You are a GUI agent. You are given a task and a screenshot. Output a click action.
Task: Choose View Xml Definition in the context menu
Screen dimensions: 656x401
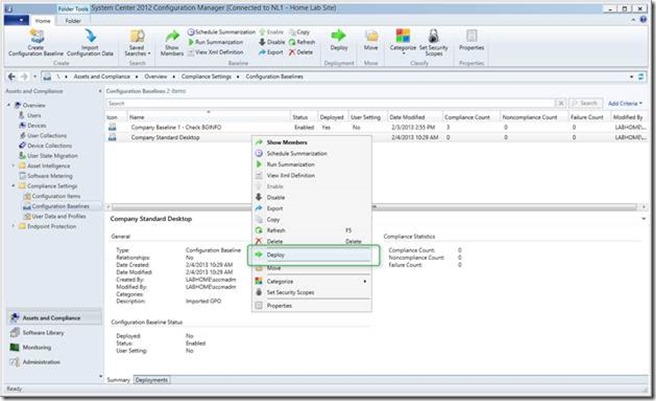point(311,175)
